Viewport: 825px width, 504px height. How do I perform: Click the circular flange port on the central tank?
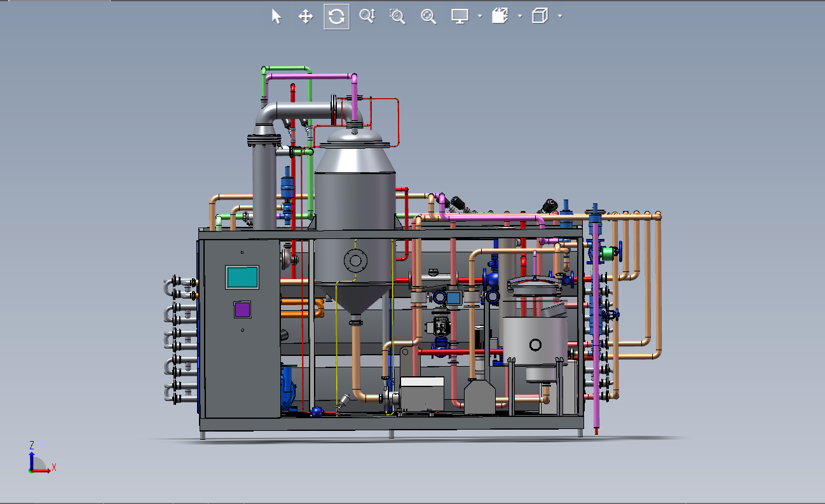pos(355,259)
